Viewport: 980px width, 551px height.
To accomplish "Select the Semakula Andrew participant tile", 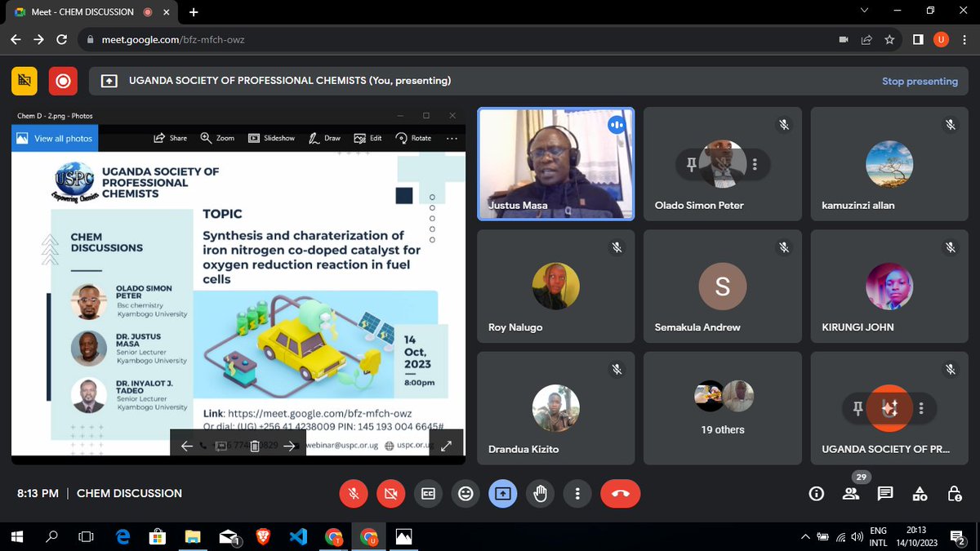I will click(723, 286).
